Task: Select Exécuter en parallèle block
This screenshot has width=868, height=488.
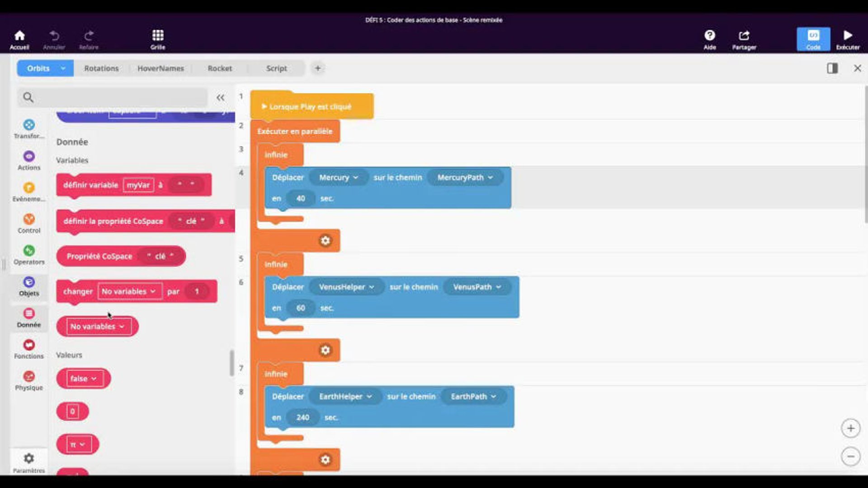Action: pos(295,131)
